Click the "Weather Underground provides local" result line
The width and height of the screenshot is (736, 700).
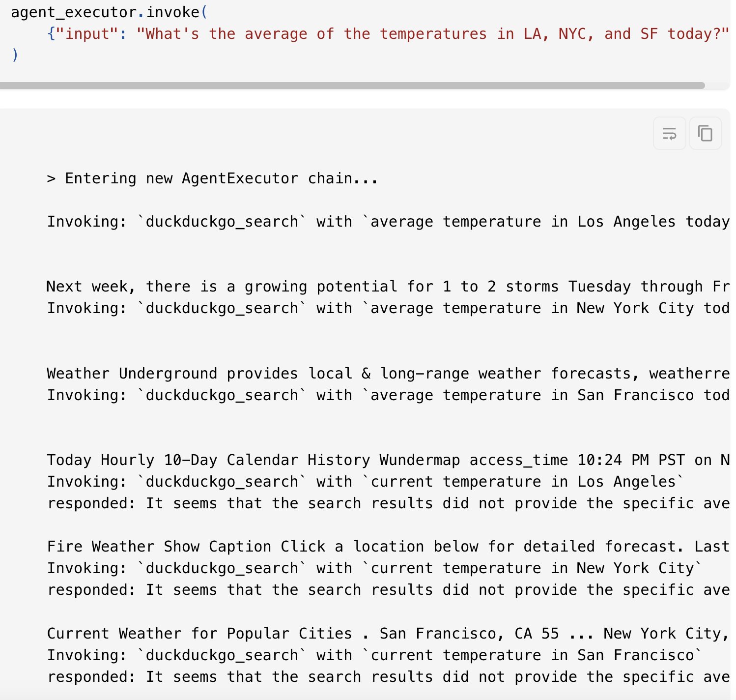[389, 374]
